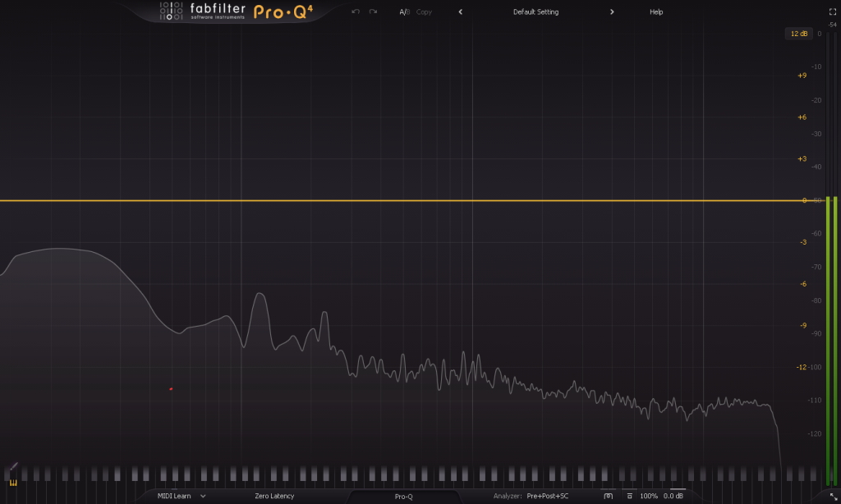841x504 pixels.
Task: Open Analyzer Pre+Post+SC settings
Action: point(531,496)
